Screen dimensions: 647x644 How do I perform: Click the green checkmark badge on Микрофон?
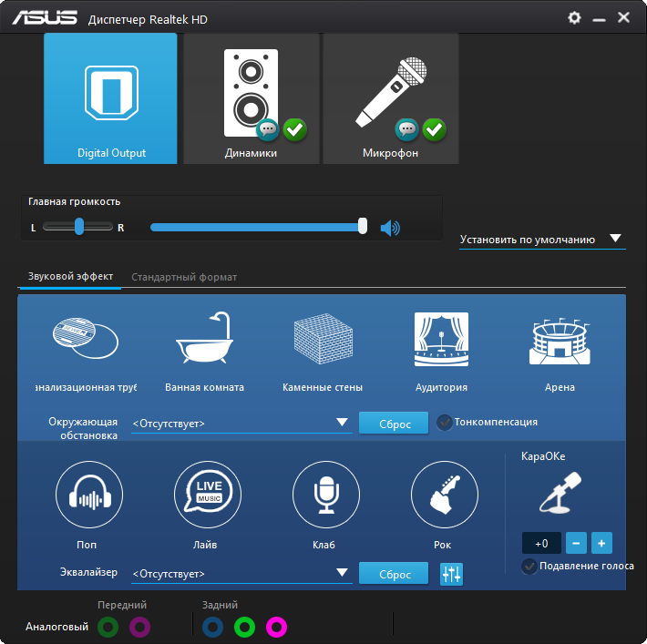tap(435, 129)
